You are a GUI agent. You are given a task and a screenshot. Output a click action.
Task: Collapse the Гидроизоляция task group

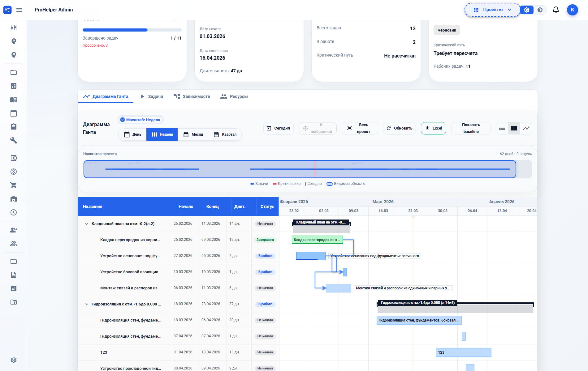click(x=87, y=304)
